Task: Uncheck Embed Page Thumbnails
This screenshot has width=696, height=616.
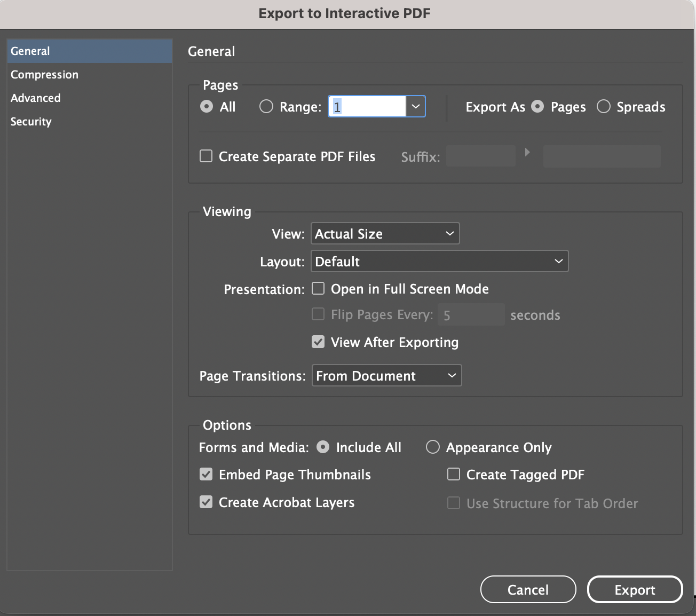Action: [x=206, y=474]
